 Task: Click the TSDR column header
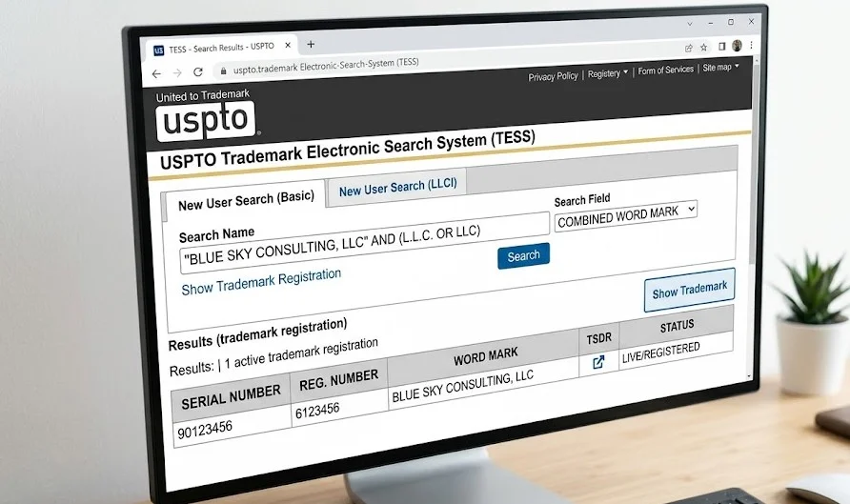coord(599,339)
